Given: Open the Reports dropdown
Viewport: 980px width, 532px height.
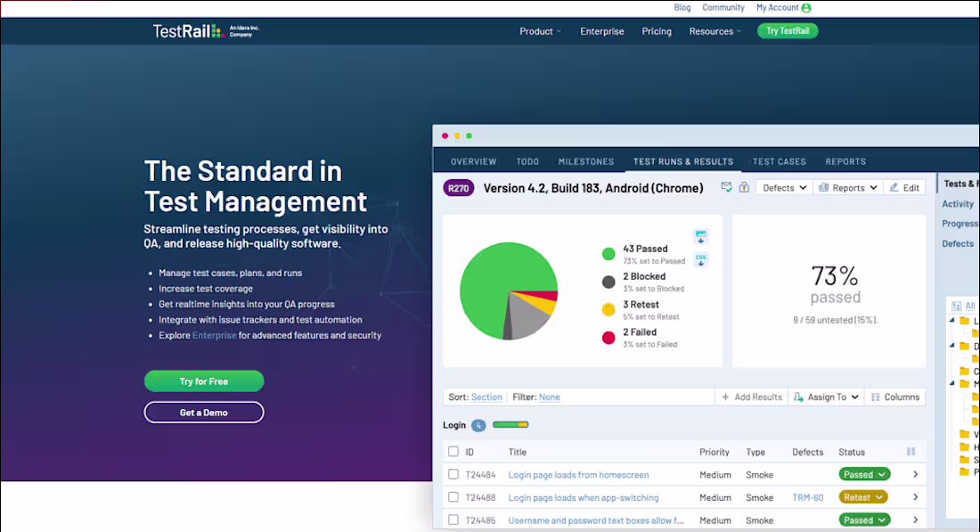Looking at the screenshot, I should (846, 187).
